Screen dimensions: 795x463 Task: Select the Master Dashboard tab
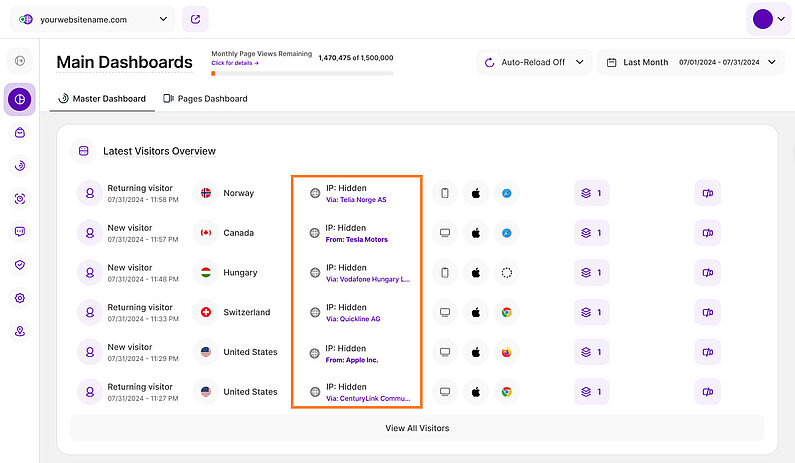(102, 99)
